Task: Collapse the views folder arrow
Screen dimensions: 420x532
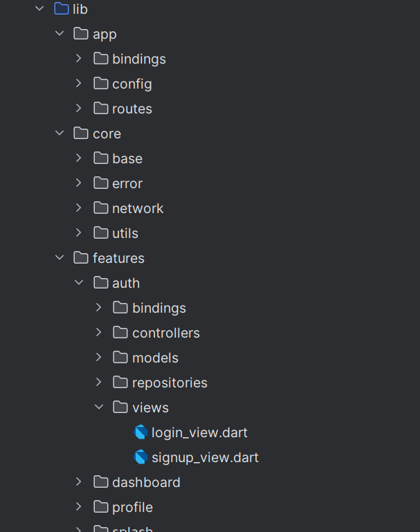Action: pyautogui.click(x=99, y=407)
